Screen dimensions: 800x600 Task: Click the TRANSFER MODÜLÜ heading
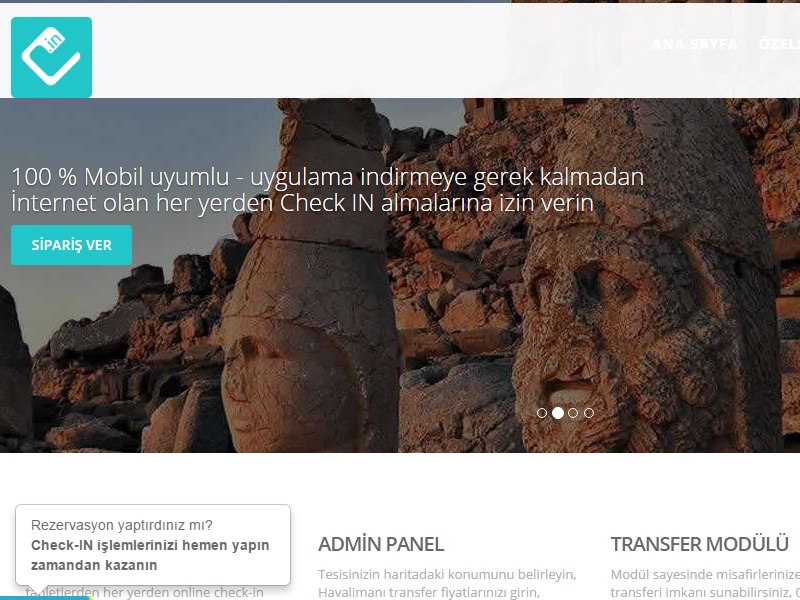699,544
